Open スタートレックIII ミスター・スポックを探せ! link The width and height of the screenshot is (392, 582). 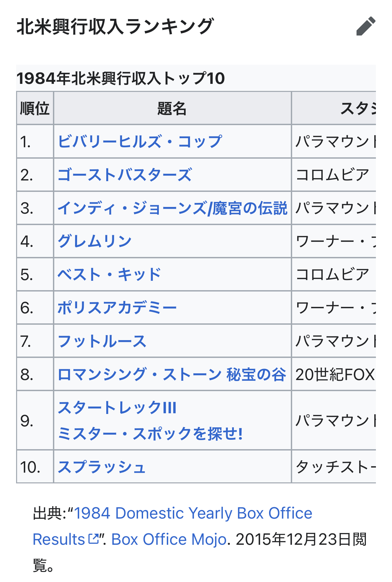[x=150, y=420]
